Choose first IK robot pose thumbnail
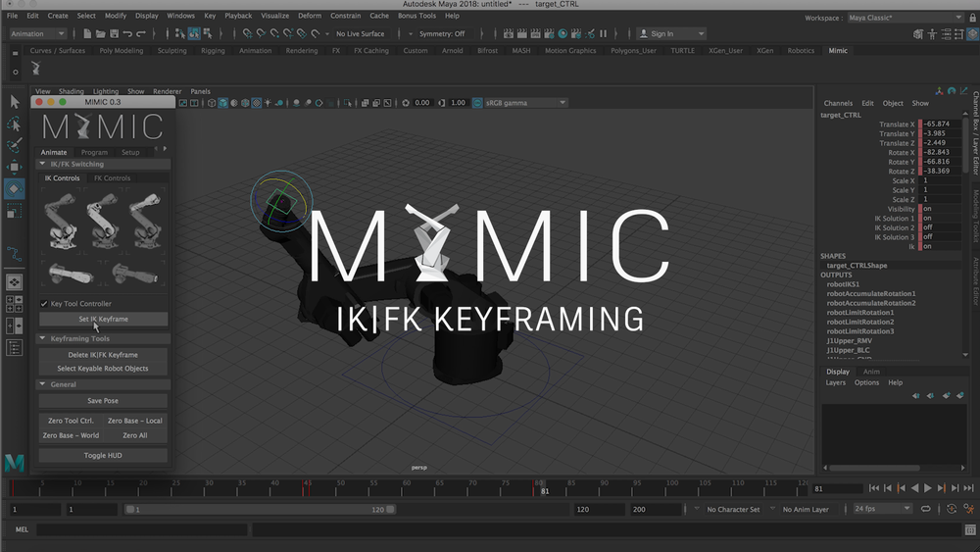Screen dimensions: 980x552 [x=62, y=221]
